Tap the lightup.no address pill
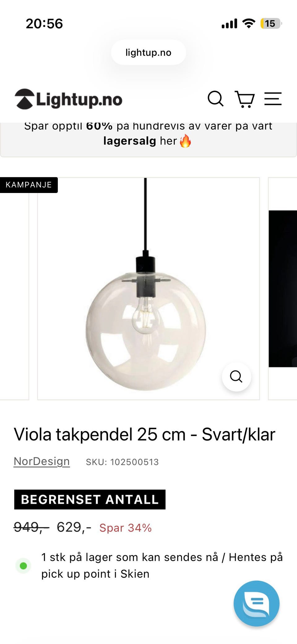Image resolution: width=297 pixels, height=644 pixels. click(x=148, y=52)
